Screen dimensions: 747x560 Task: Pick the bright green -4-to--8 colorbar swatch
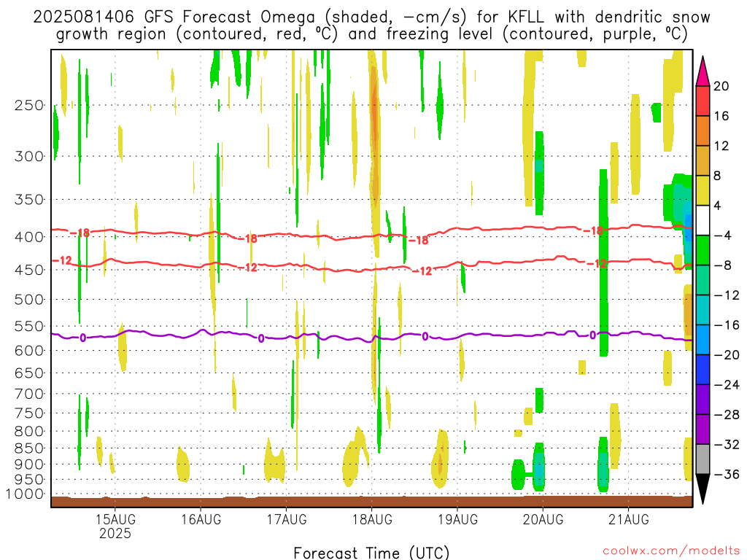pos(703,251)
